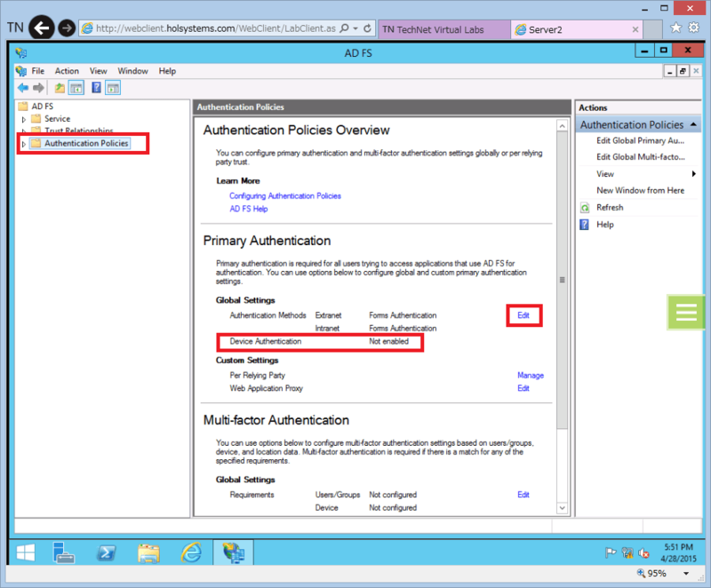Expand the Authentication Policies tree node

click(x=24, y=144)
